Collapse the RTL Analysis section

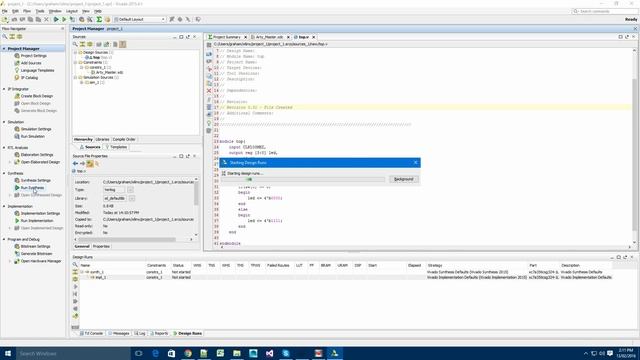click(4, 147)
